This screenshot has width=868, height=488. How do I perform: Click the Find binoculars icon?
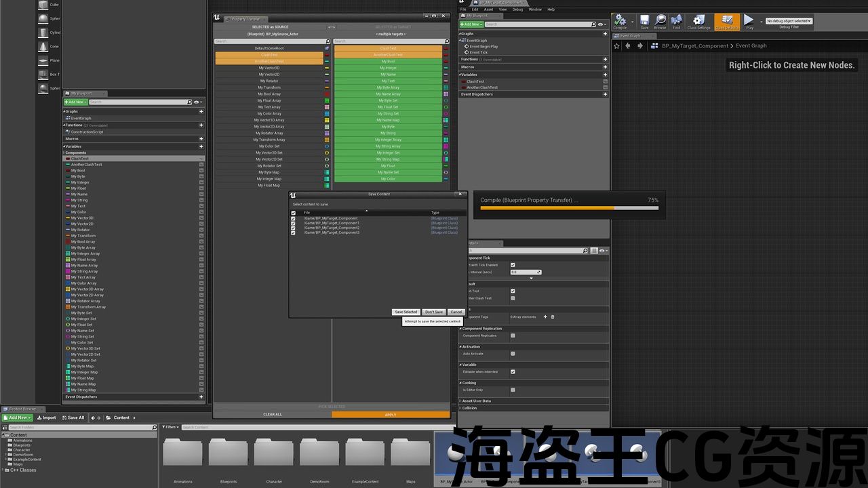(x=676, y=21)
